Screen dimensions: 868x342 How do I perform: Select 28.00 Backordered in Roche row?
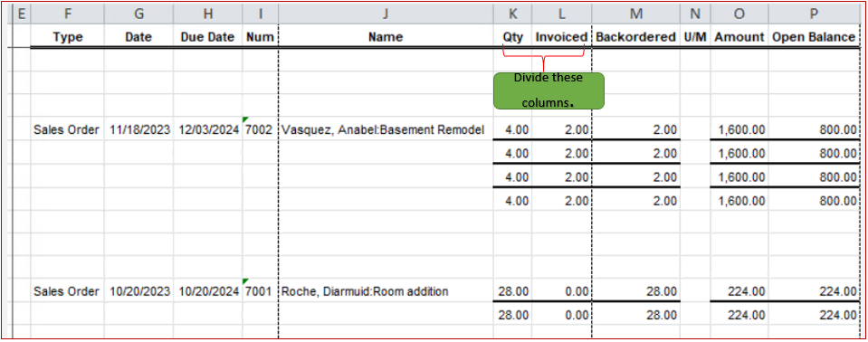click(635, 290)
